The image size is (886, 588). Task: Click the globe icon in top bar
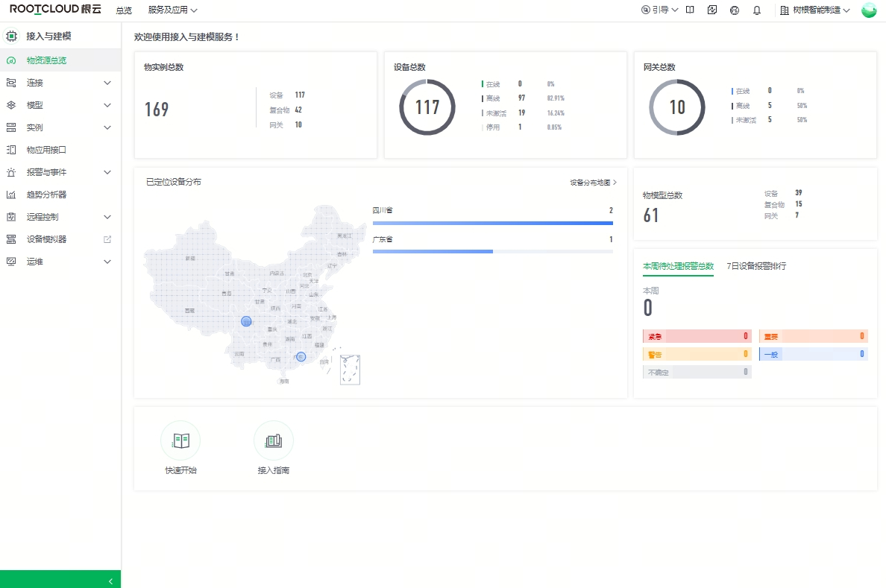pyautogui.click(x=735, y=10)
